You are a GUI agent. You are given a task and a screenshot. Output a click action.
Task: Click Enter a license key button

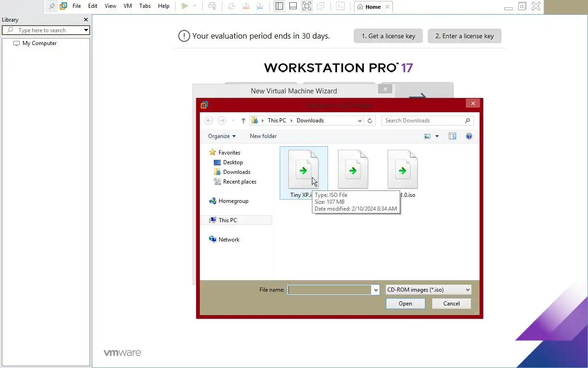(x=464, y=36)
